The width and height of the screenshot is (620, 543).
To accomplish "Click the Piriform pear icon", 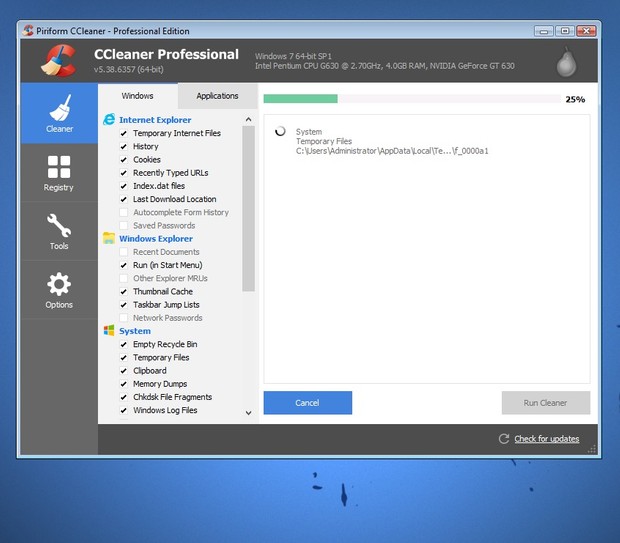I will click(x=566, y=62).
